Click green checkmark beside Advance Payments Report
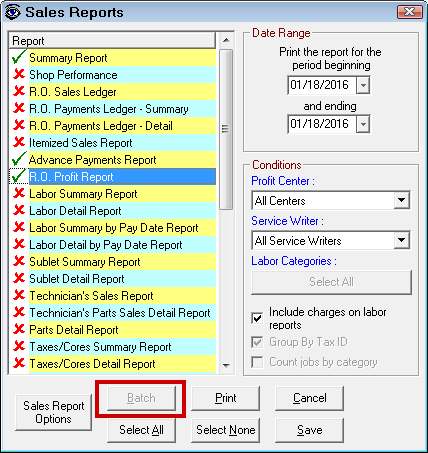428x453 pixels. click(x=19, y=159)
